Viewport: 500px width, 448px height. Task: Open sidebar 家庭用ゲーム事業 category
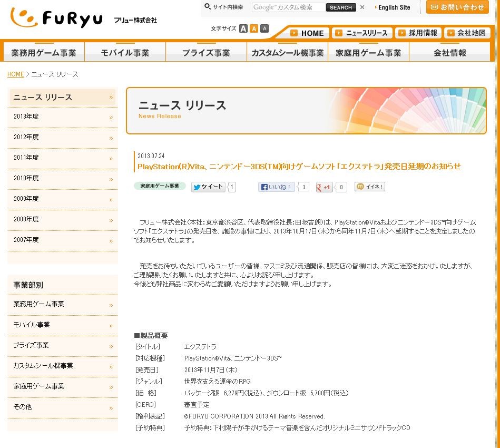coord(63,387)
